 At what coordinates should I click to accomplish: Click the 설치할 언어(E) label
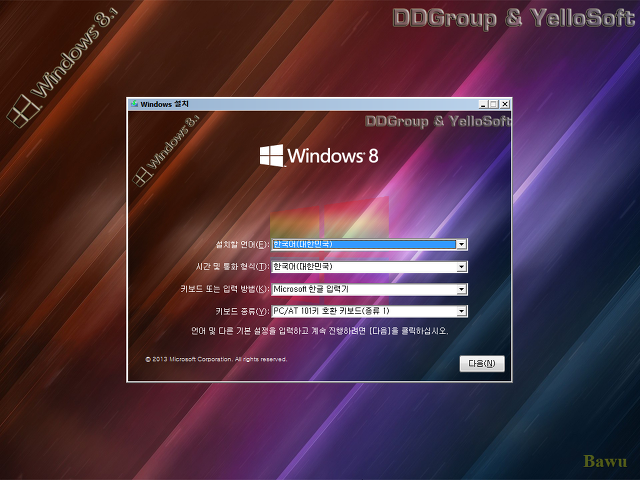(242, 244)
